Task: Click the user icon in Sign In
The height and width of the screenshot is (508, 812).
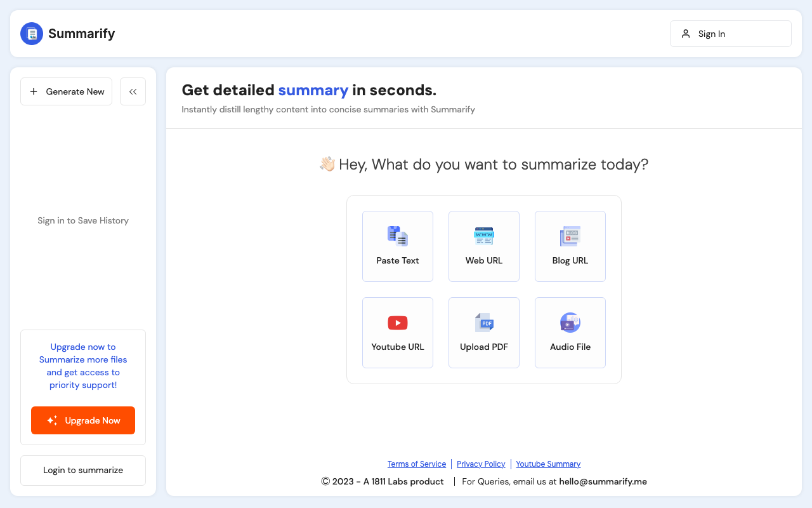Action: click(686, 34)
